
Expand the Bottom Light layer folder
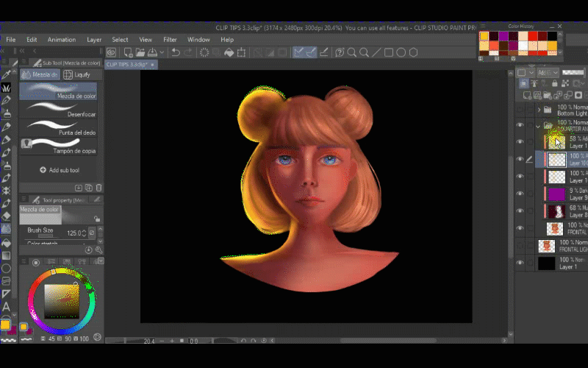[x=539, y=109]
